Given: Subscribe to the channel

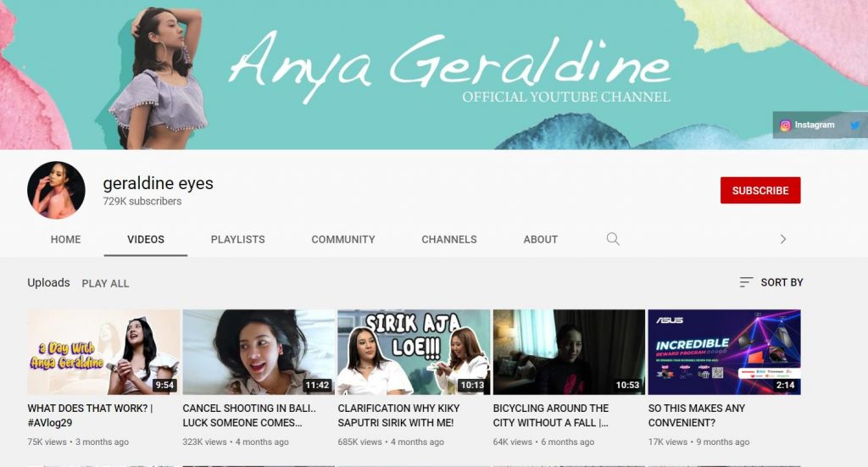Looking at the screenshot, I should click(760, 191).
